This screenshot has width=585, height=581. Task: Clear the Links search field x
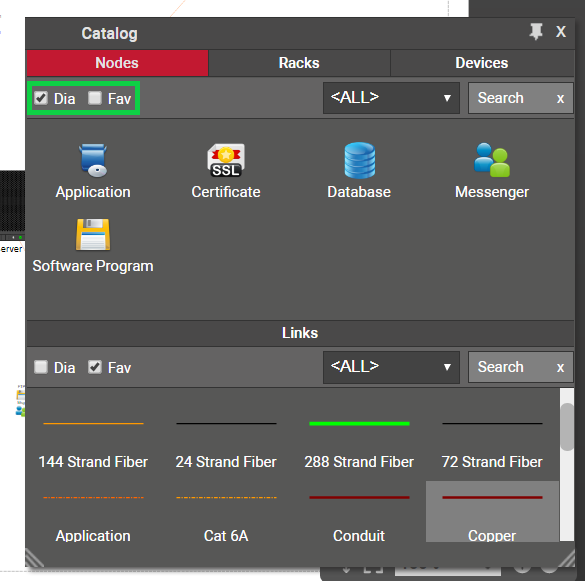click(x=560, y=368)
